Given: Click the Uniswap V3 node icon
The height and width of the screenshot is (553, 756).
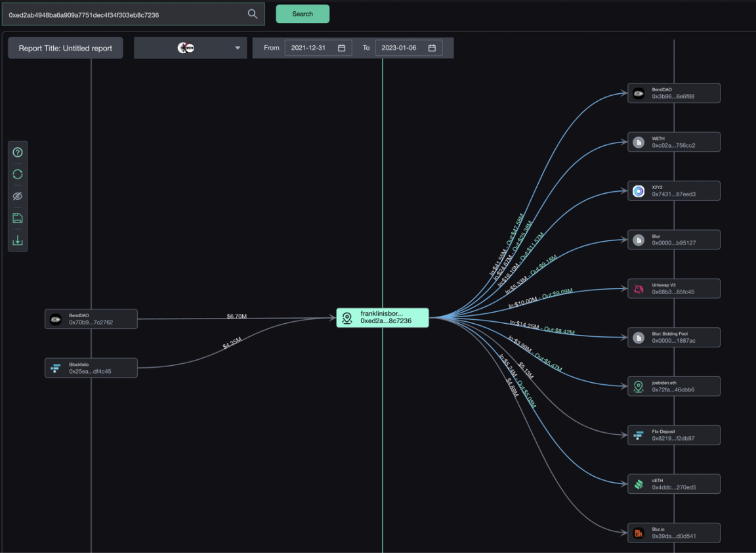Looking at the screenshot, I should pos(639,289).
